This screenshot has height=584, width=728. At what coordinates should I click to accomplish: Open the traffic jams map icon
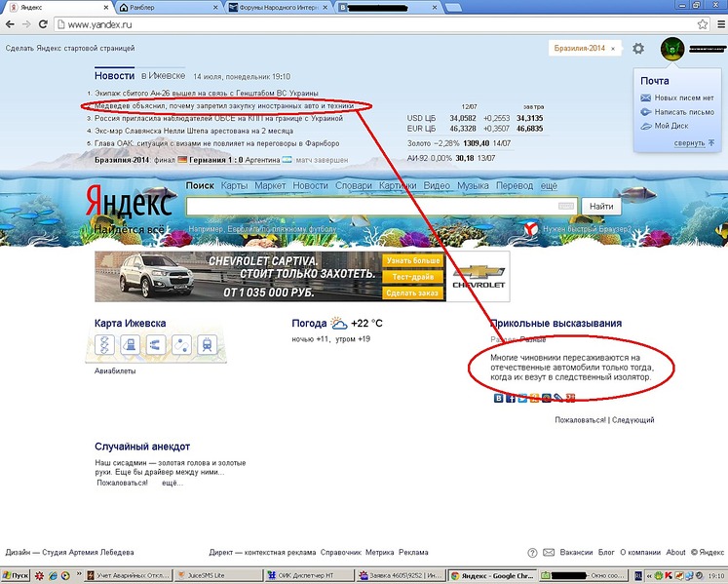pyautogui.click(x=104, y=345)
